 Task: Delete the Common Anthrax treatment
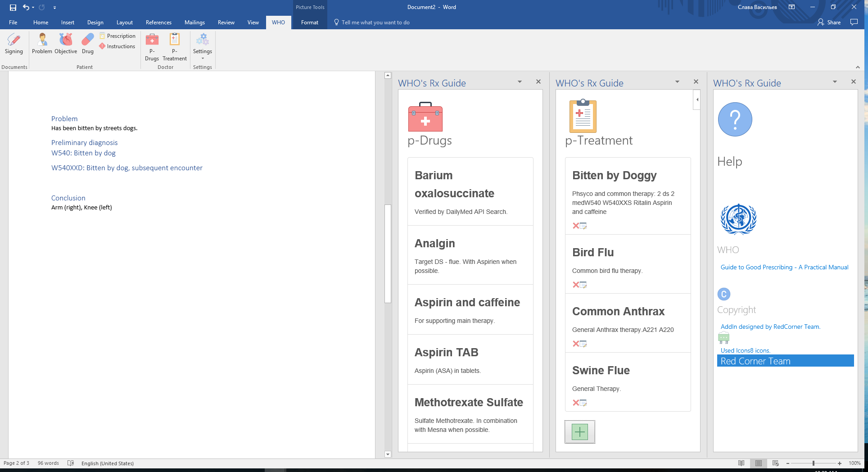tap(576, 344)
